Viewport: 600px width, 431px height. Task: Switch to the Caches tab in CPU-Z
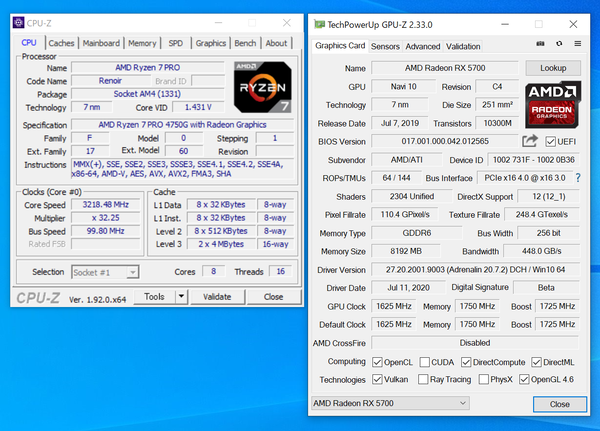coord(61,43)
